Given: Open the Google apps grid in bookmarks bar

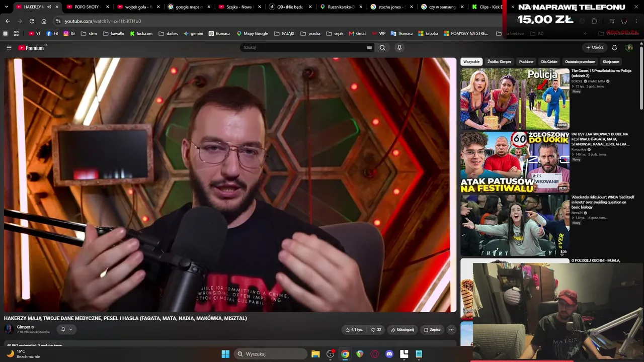Looking at the screenshot, I should [16, 34].
